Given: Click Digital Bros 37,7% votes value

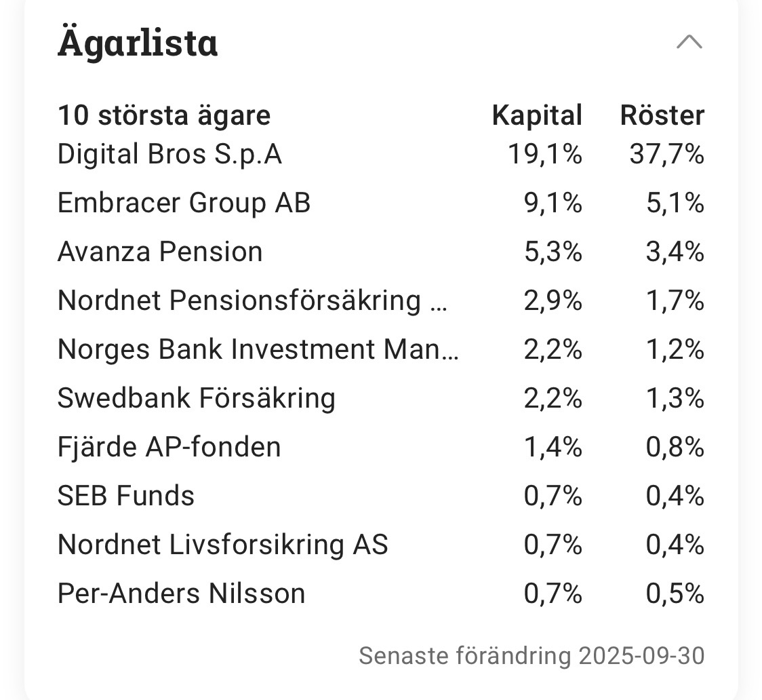Looking at the screenshot, I should [666, 155].
